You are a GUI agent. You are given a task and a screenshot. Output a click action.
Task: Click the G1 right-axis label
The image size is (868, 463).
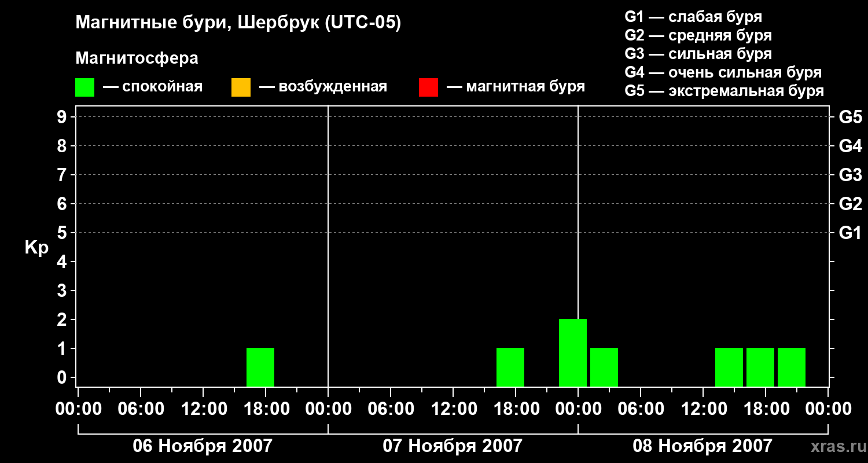coord(850,233)
